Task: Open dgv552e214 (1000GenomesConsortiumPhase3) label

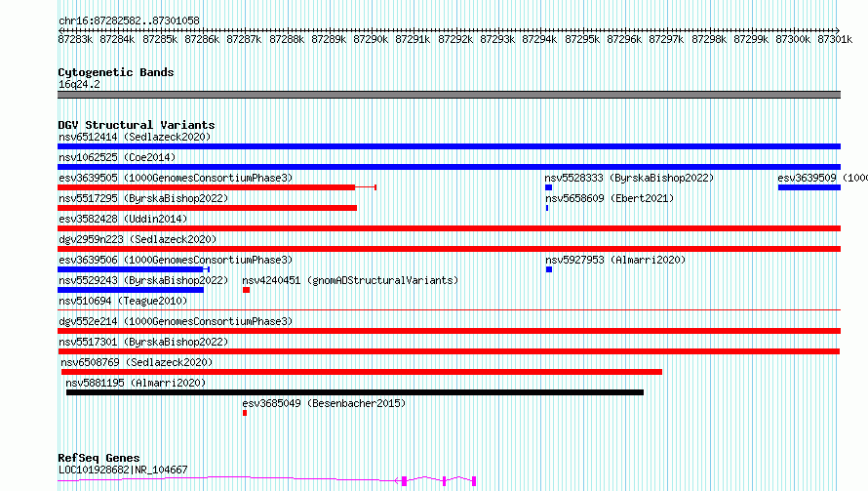Action: point(176,321)
